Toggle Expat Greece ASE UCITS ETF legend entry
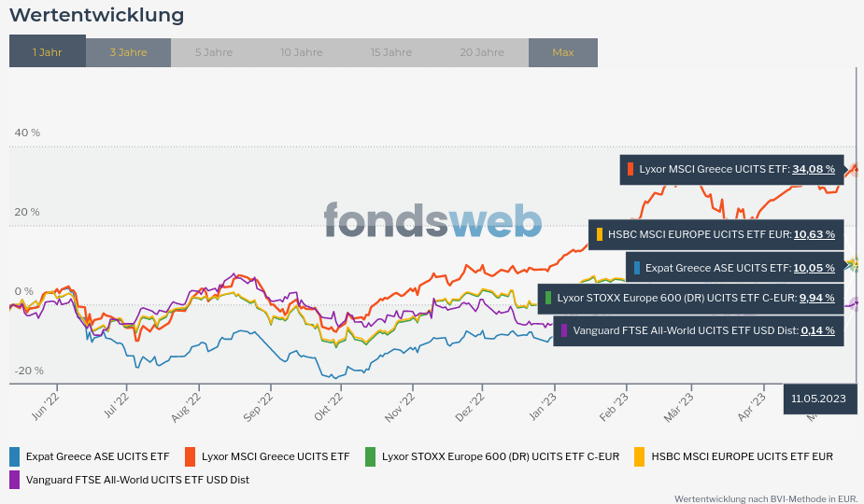 pos(90,456)
